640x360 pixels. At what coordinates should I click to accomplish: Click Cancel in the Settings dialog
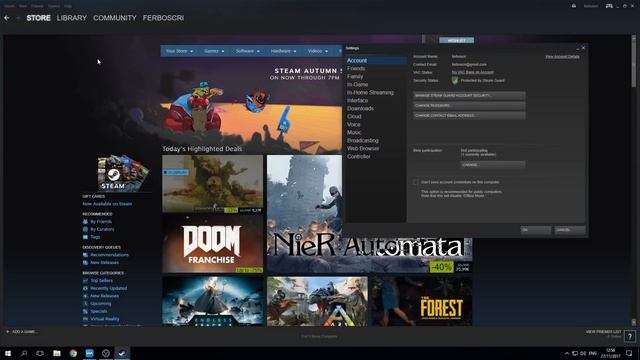point(570,230)
